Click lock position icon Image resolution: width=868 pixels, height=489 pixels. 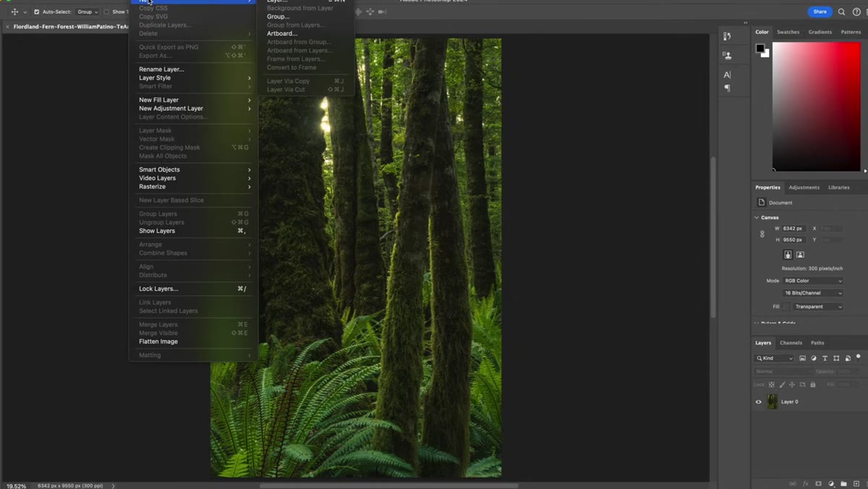[x=792, y=385]
